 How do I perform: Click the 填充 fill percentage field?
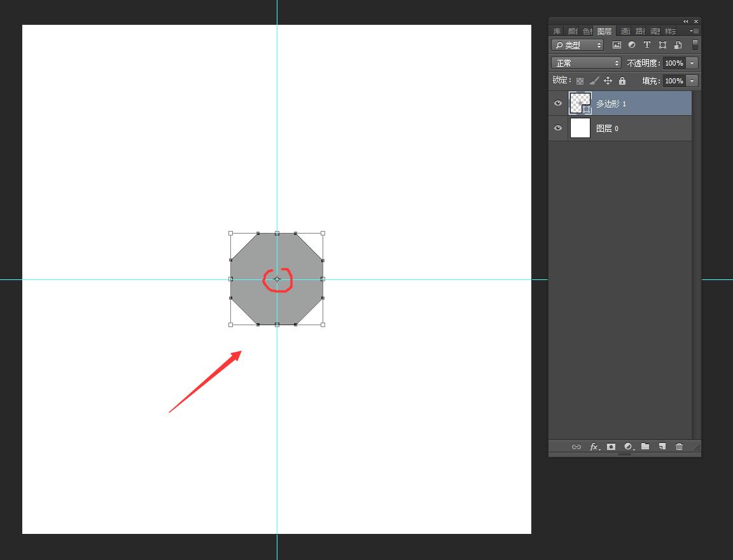tap(674, 81)
